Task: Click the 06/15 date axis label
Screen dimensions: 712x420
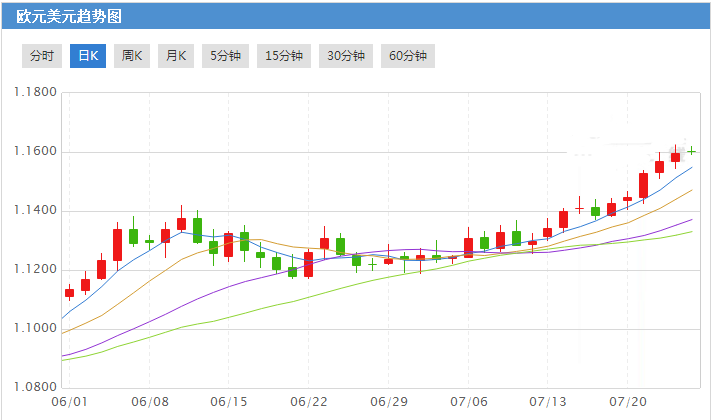Action: click(229, 401)
